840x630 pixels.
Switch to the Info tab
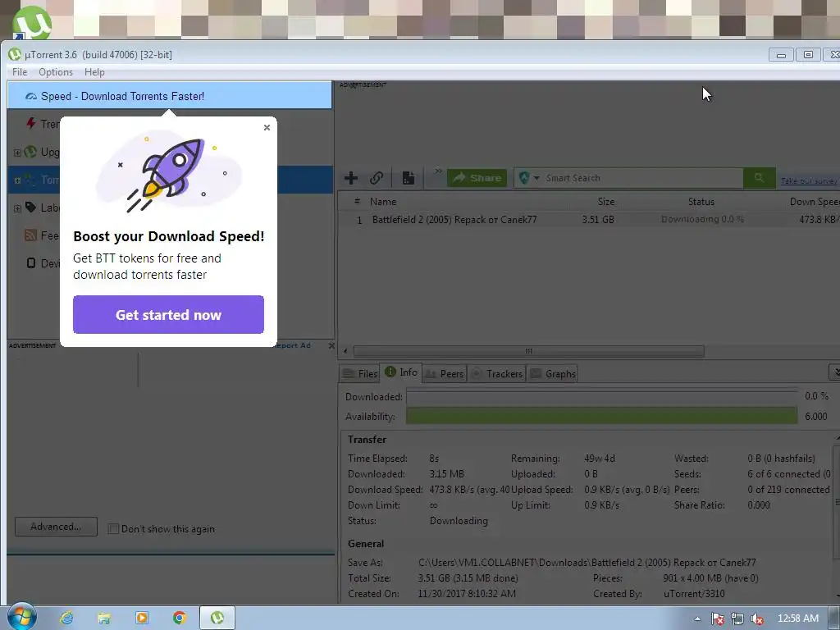pos(401,372)
